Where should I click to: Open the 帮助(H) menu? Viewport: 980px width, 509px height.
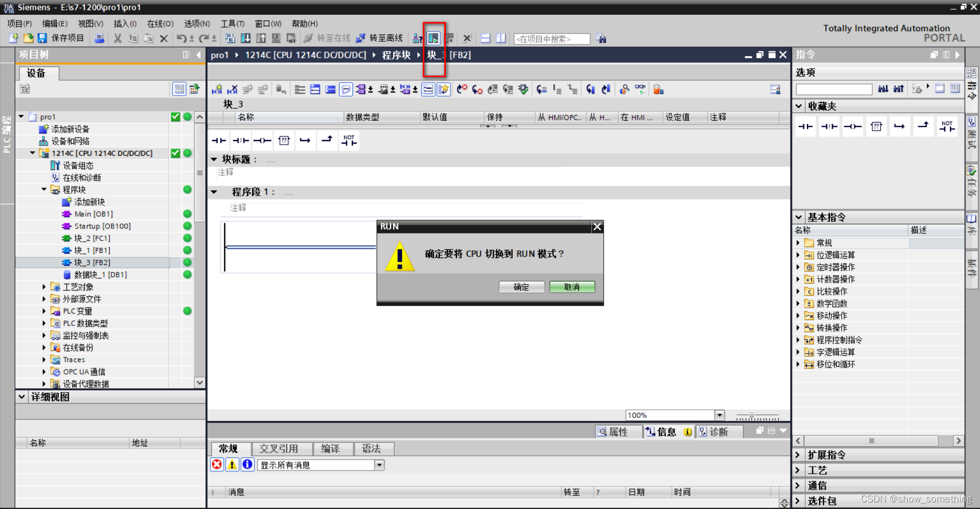coord(305,24)
